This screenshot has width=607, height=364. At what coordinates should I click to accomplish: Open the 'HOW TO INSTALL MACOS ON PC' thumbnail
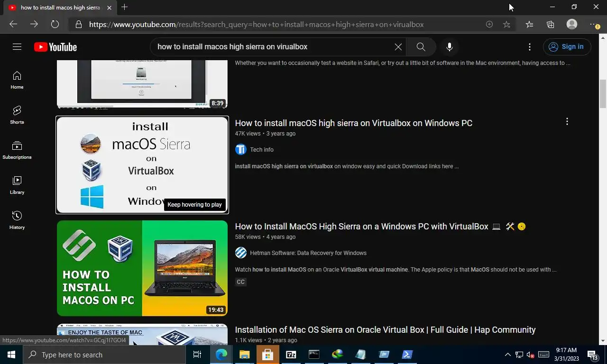tap(142, 268)
